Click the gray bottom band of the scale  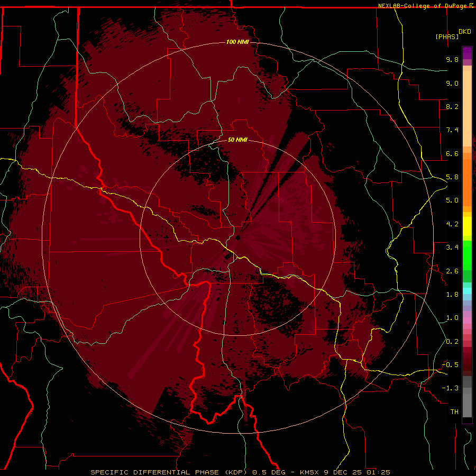467,402
